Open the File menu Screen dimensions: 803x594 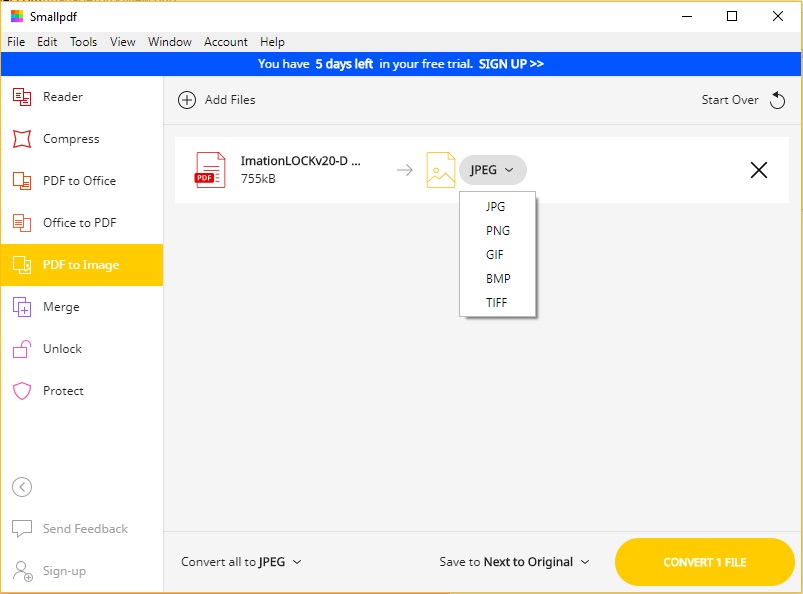click(x=16, y=42)
